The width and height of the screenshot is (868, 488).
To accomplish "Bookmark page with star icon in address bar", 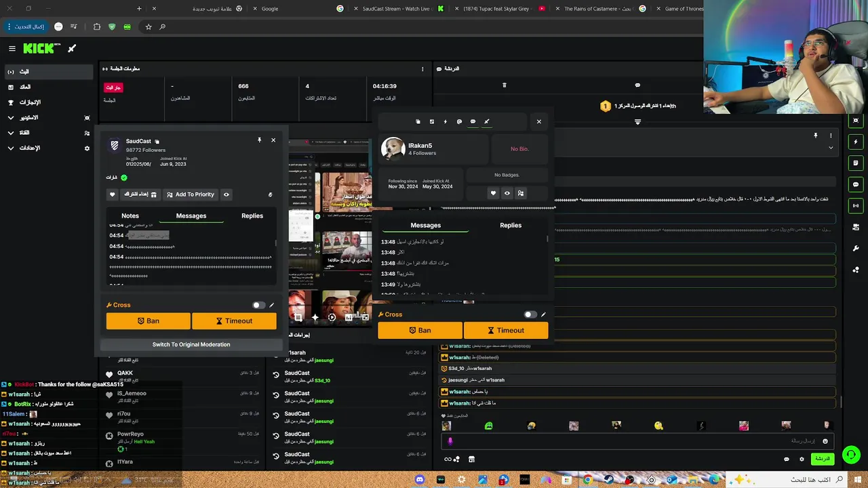I will (x=149, y=26).
